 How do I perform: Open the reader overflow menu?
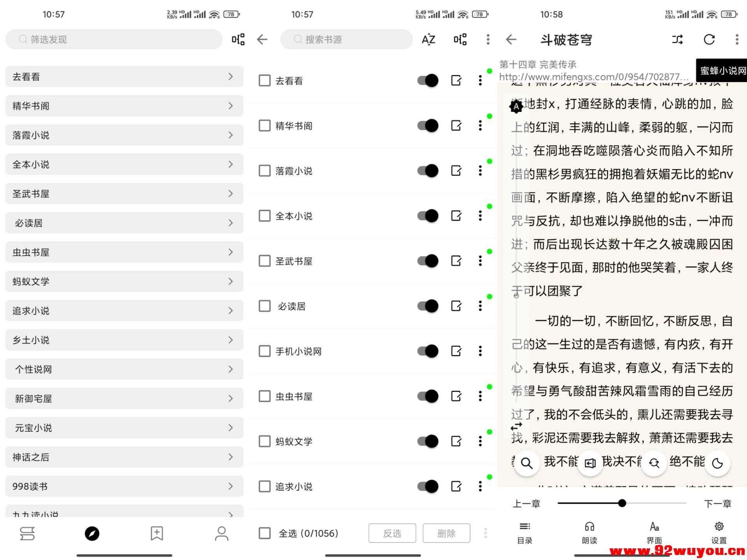[x=737, y=39]
